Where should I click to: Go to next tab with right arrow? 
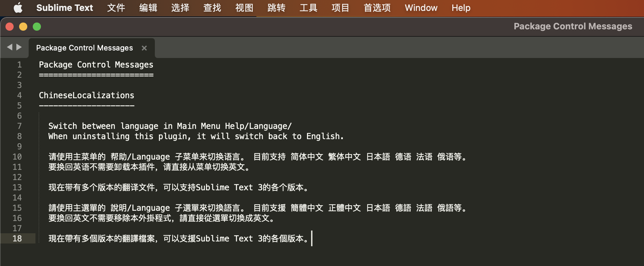19,47
